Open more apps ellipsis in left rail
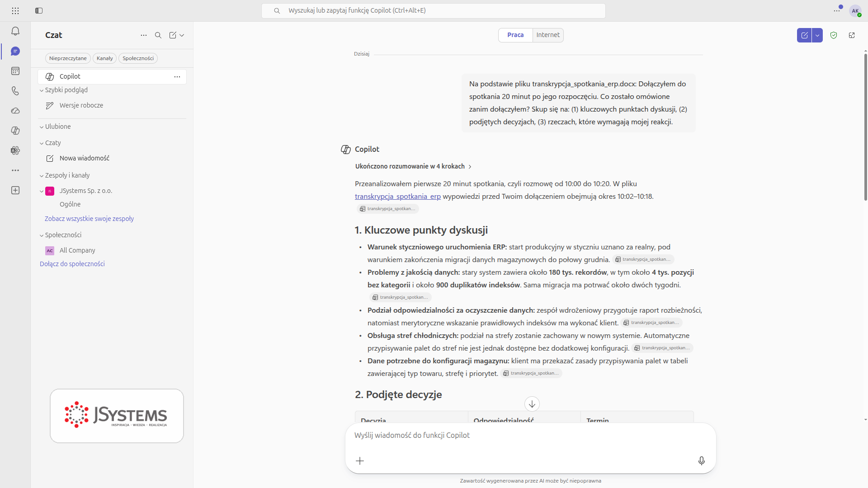Viewport: 868px width, 488px height. click(15, 170)
